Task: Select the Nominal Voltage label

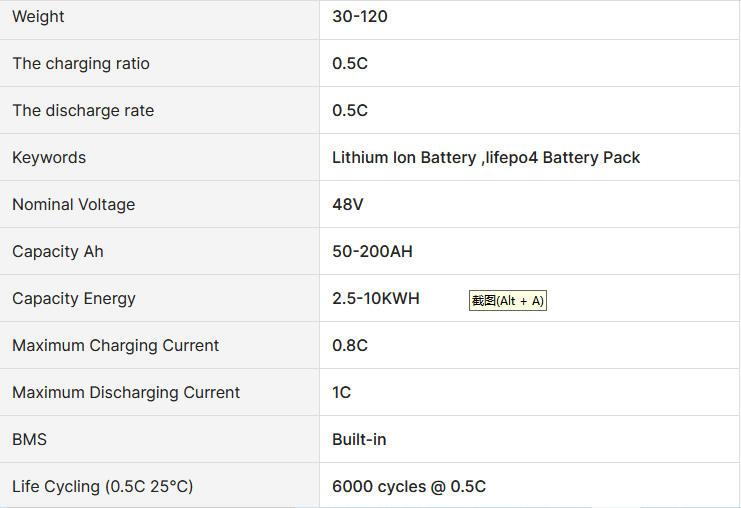Action: click(73, 205)
